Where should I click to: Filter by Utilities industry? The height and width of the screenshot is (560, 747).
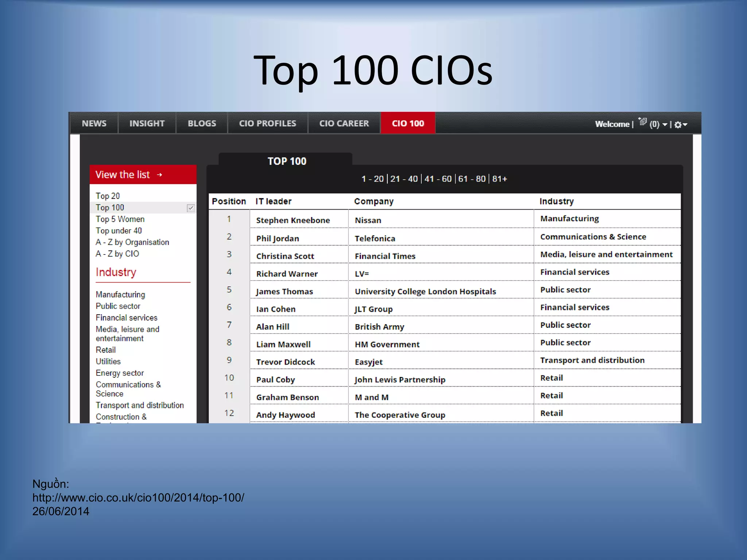coord(108,362)
